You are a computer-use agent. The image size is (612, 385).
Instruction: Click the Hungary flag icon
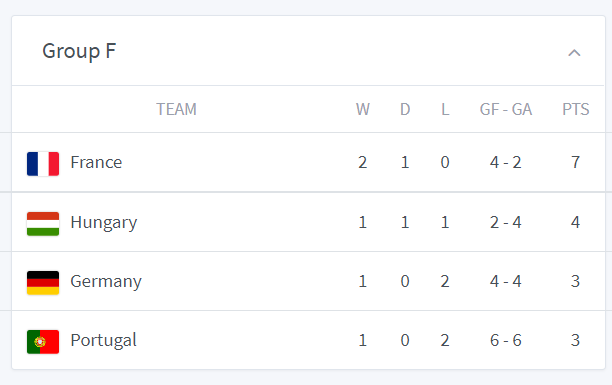(x=43, y=224)
